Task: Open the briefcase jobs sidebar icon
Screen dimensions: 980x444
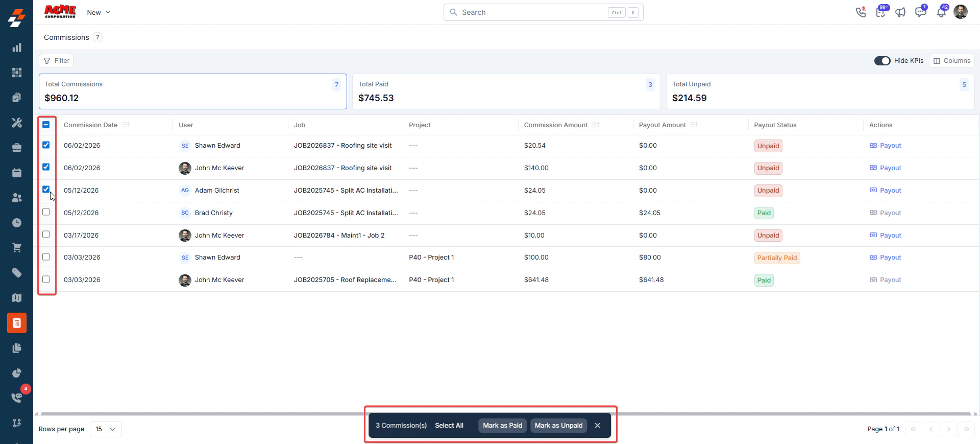Action: 17,148
